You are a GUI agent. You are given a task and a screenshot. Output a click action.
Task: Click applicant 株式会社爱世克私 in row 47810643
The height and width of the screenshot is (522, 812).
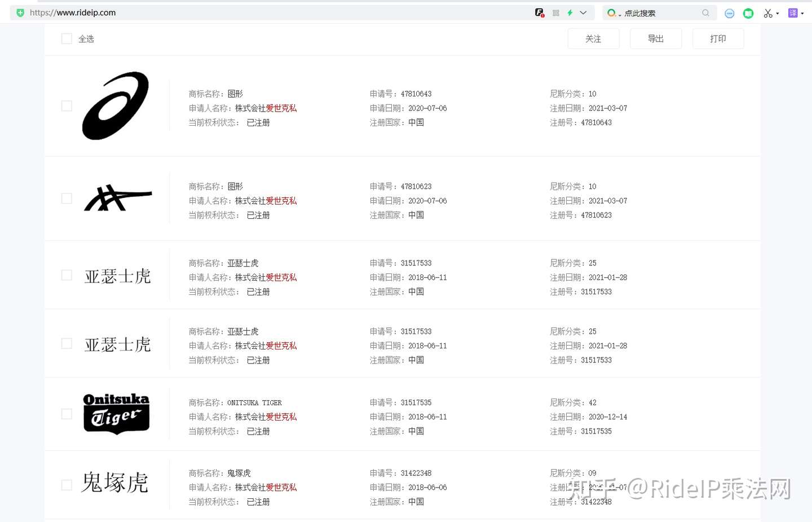tap(266, 108)
